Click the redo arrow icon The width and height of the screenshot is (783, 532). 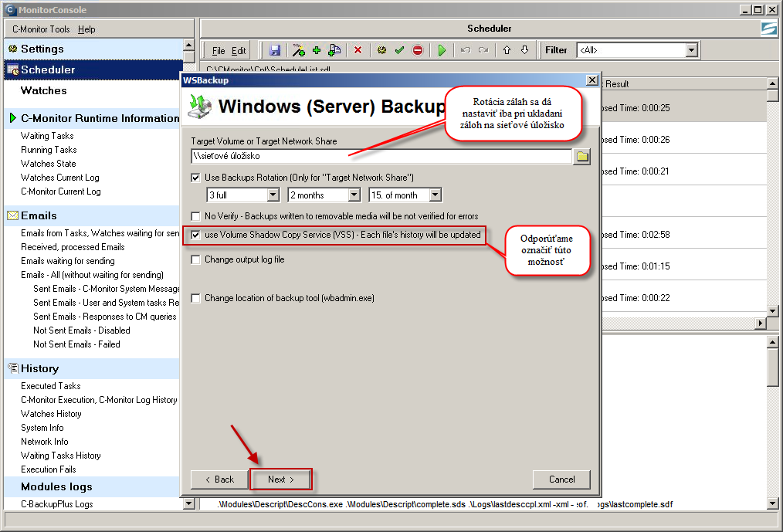coord(483,50)
